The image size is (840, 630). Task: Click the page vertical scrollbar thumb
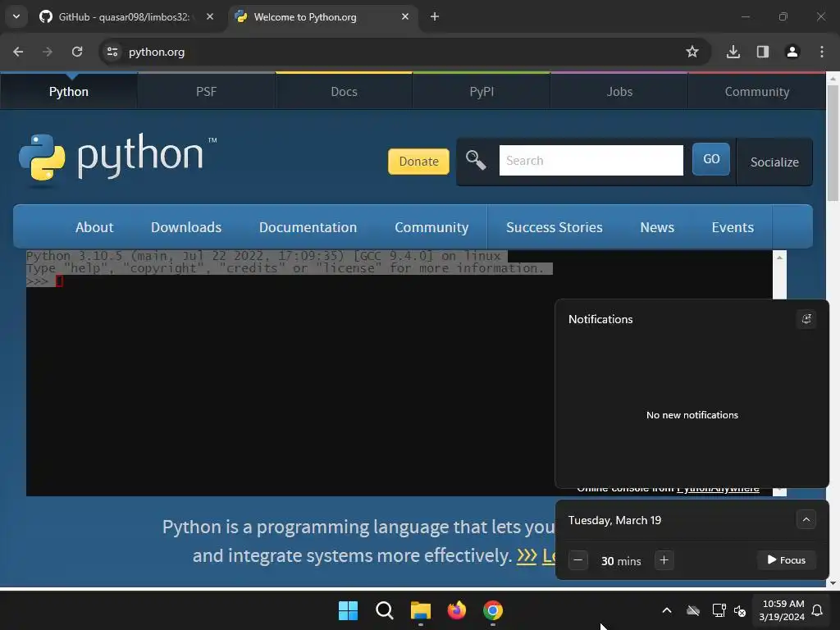(x=833, y=143)
